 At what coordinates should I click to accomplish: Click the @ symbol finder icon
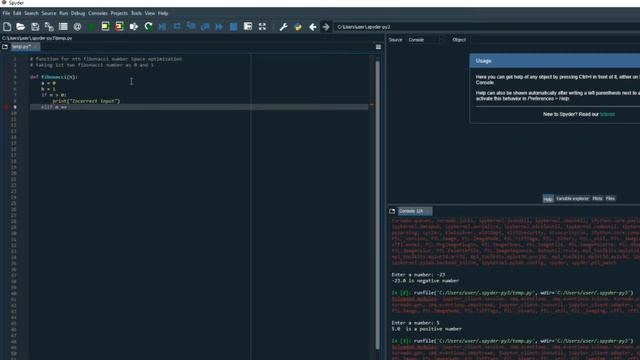click(x=77, y=27)
